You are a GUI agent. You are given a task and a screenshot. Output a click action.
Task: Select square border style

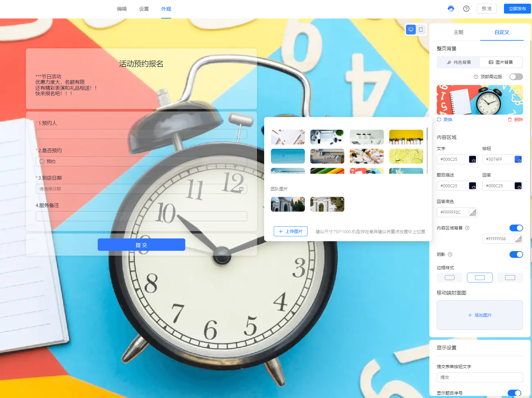[510, 278]
